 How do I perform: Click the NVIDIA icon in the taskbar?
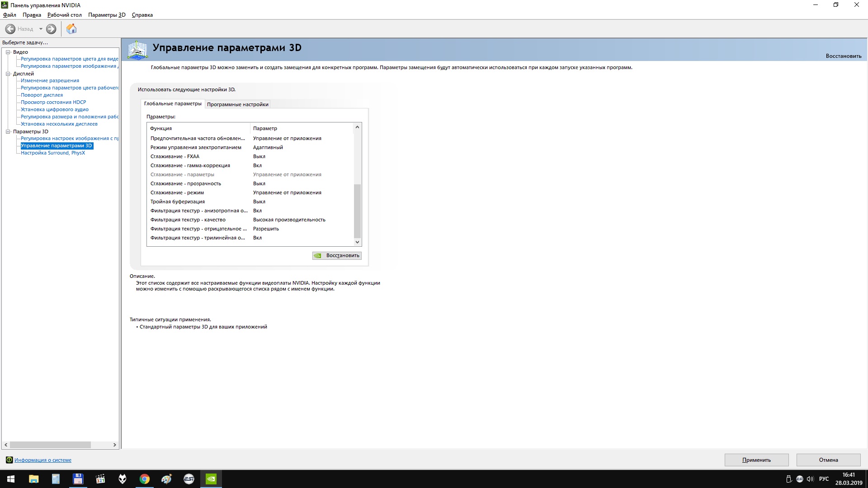211,479
